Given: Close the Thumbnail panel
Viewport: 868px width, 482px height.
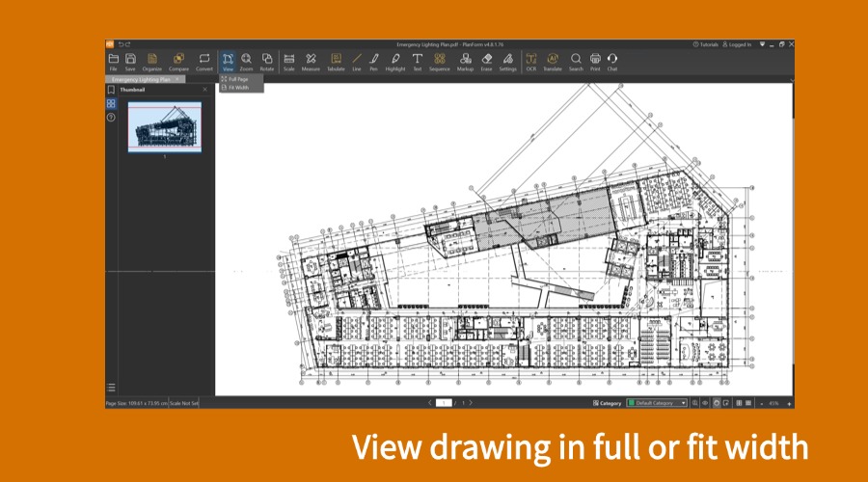Looking at the screenshot, I should pos(205,90).
